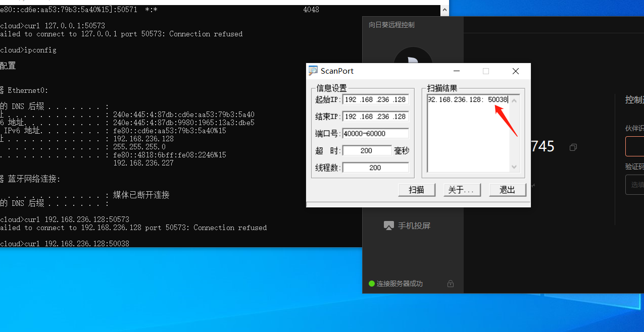644x332 pixels.
Task: Click the 向日葵远程控制 window title
Action: click(x=392, y=25)
